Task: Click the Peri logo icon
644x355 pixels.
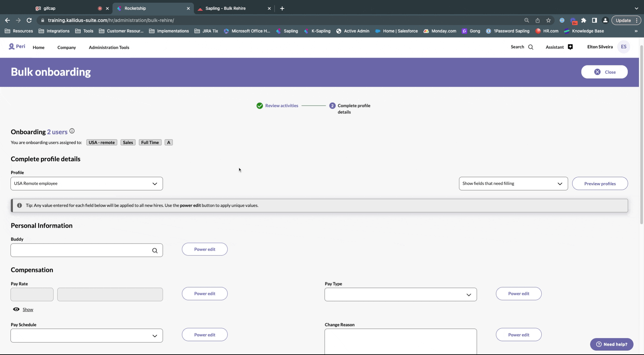Action: 12,46
